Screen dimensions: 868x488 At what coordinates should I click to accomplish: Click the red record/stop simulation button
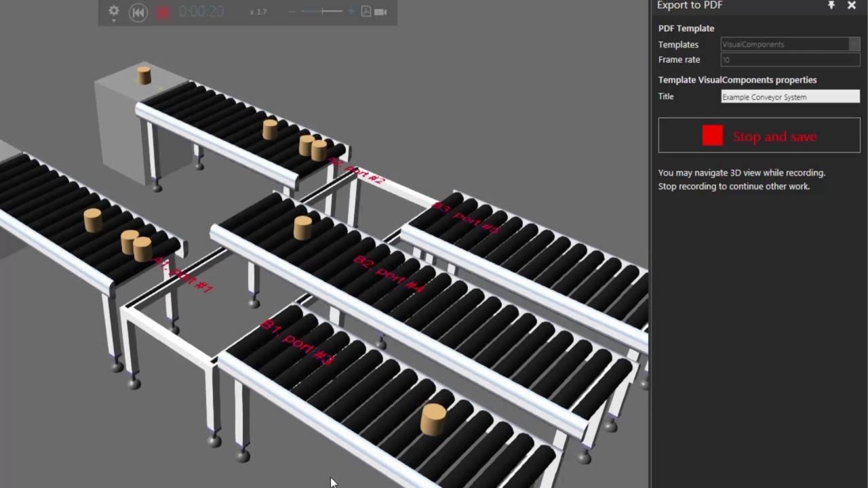[x=163, y=12]
